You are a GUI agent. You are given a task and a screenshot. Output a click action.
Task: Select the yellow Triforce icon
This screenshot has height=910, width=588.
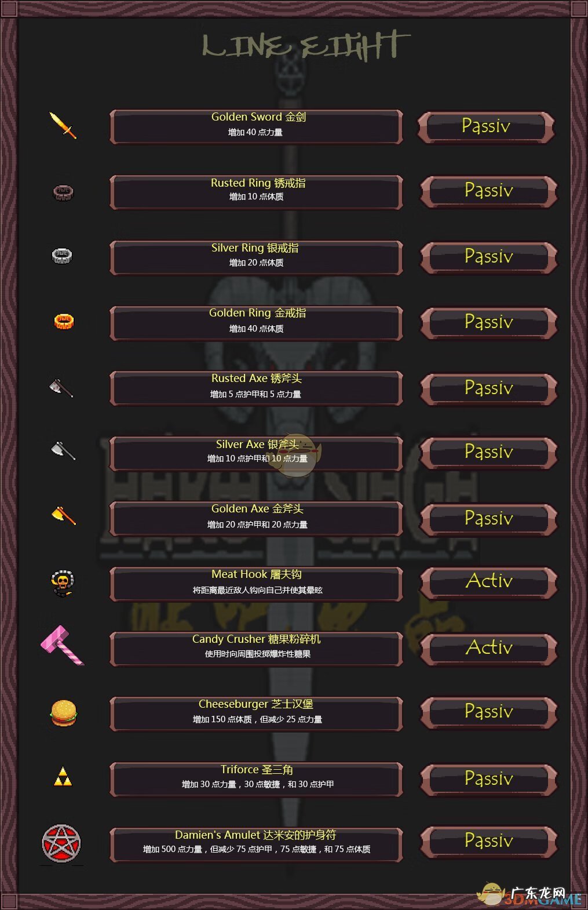click(x=63, y=777)
